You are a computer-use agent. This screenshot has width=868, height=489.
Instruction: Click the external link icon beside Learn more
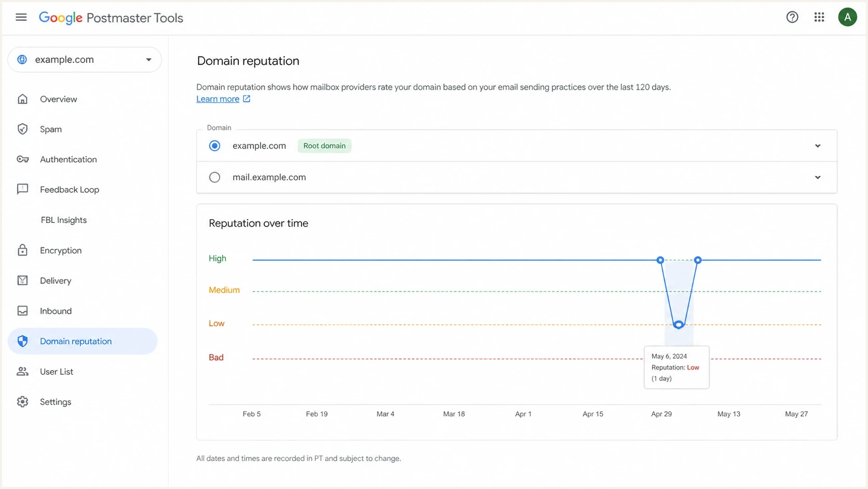point(247,99)
